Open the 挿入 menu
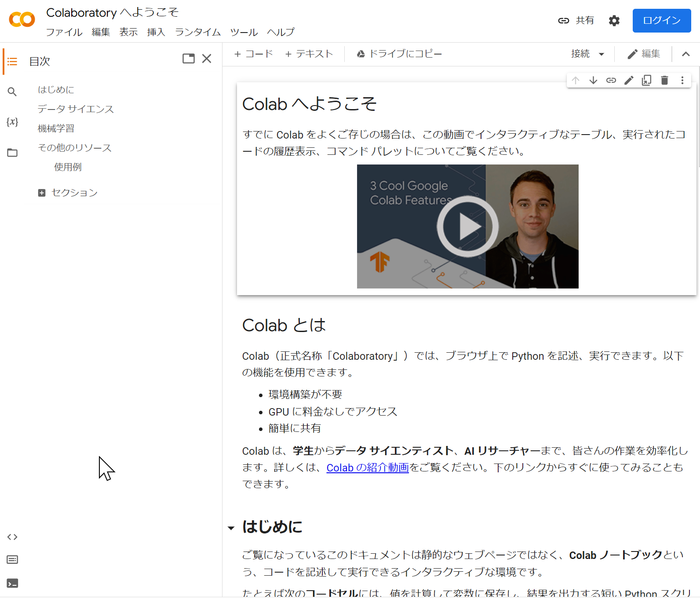This screenshot has height=599, width=700. pos(156,32)
